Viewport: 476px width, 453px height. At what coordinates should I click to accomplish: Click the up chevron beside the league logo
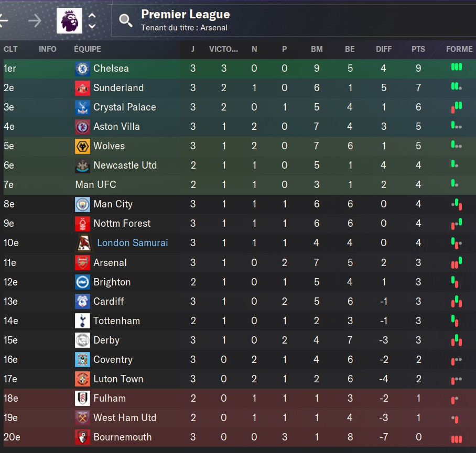pyautogui.click(x=92, y=16)
